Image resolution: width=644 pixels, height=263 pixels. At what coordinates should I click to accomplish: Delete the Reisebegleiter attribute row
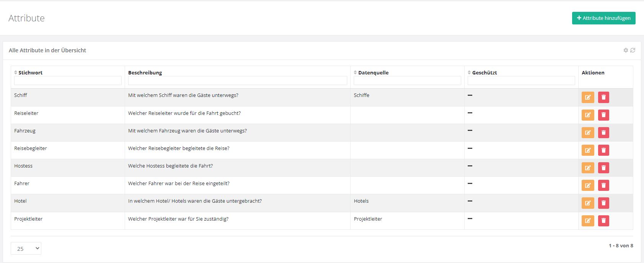click(603, 150)
